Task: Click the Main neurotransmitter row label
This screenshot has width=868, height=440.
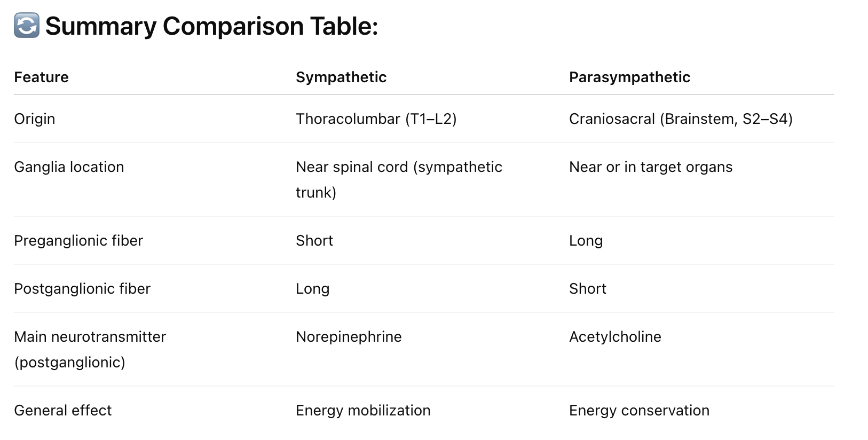Action: [90, 349]
